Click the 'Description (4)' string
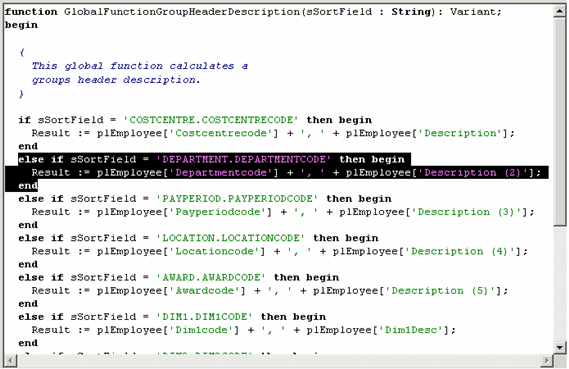The width and height of the screenshot is (569, 369). click(x=460, y=251)
